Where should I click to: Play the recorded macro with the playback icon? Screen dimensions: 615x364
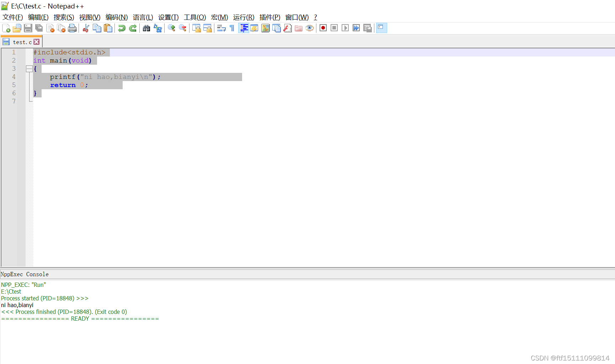(x=345, y=28)
